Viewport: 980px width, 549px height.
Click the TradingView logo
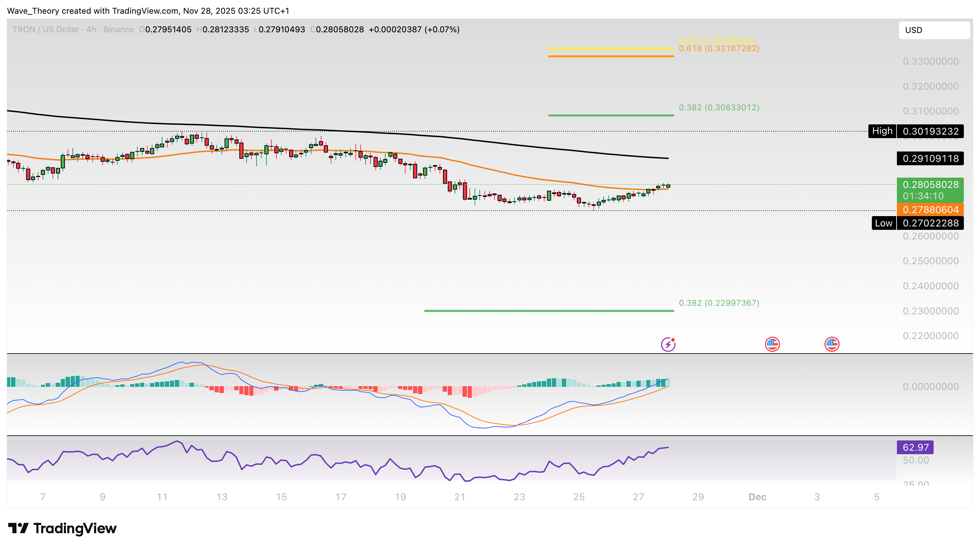click(63, 528)
